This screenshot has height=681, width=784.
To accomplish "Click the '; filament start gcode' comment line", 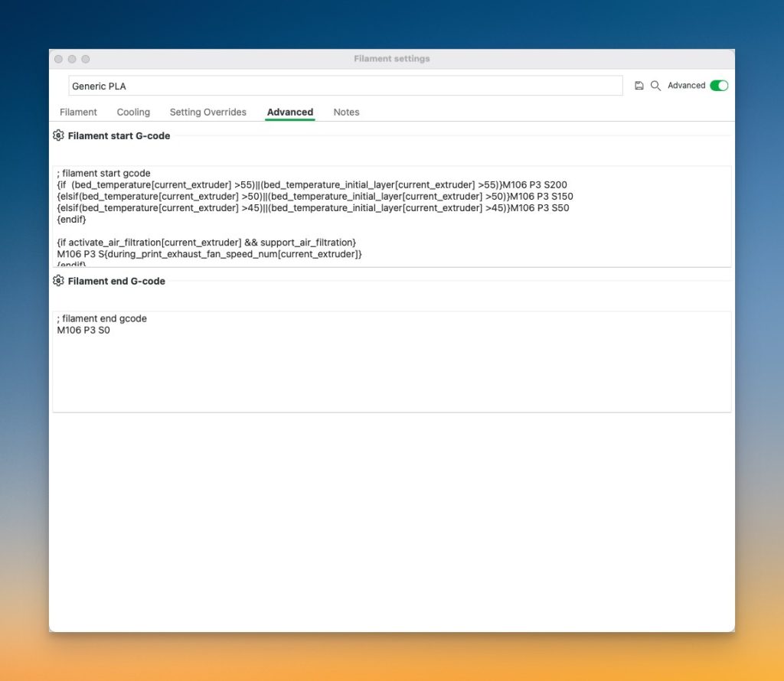I will [x=103, y=173].
